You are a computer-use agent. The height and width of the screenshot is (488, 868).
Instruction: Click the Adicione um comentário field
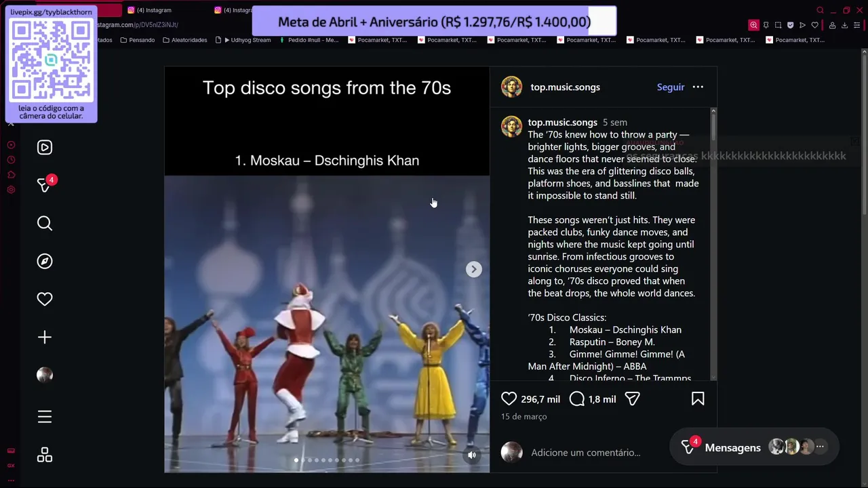point(585,452)
